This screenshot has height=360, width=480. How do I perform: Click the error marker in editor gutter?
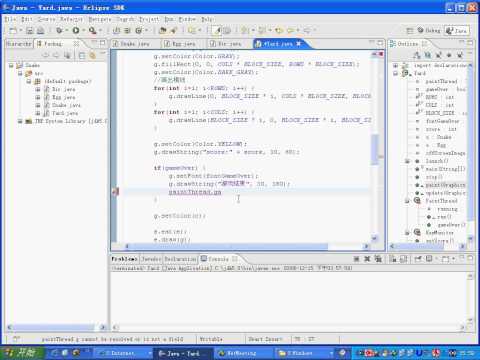tap(115, 192)
